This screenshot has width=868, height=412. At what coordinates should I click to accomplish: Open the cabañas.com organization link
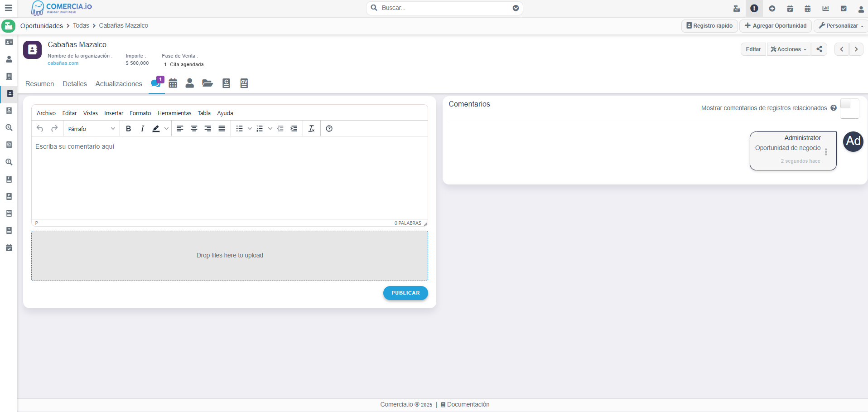click(x=63, y=63)
